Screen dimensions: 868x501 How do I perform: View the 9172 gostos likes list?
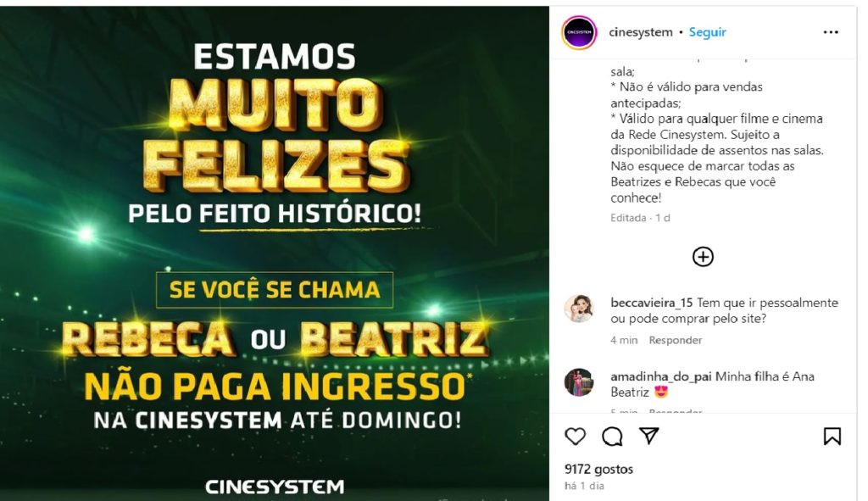click(598, 469)
